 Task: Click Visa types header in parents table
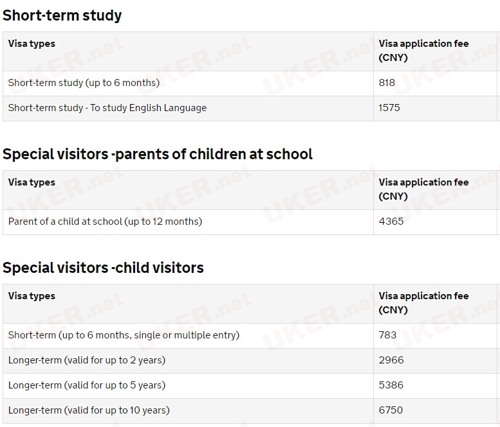(x=32, y=183)
